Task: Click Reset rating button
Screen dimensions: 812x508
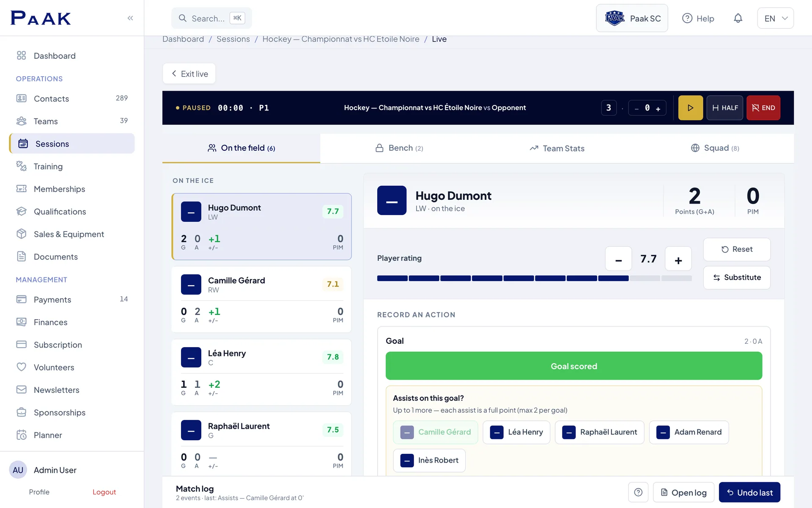Action: (x=737, y=249)
